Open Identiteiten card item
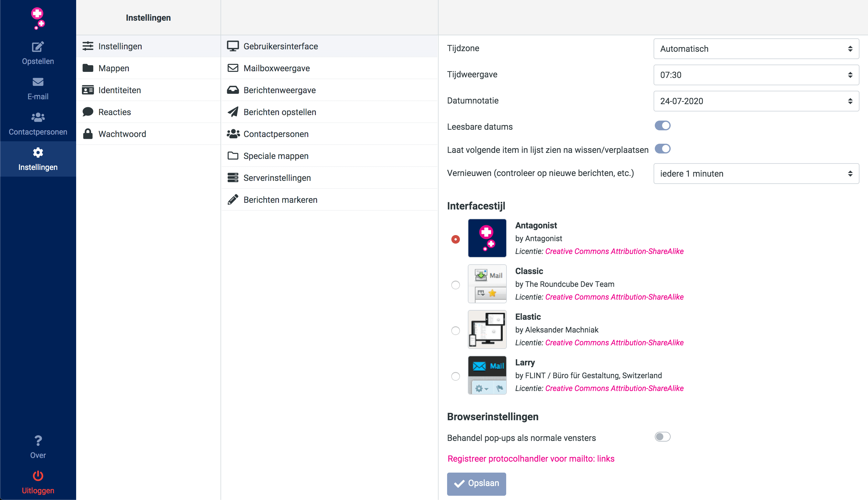 coord(119,90)
